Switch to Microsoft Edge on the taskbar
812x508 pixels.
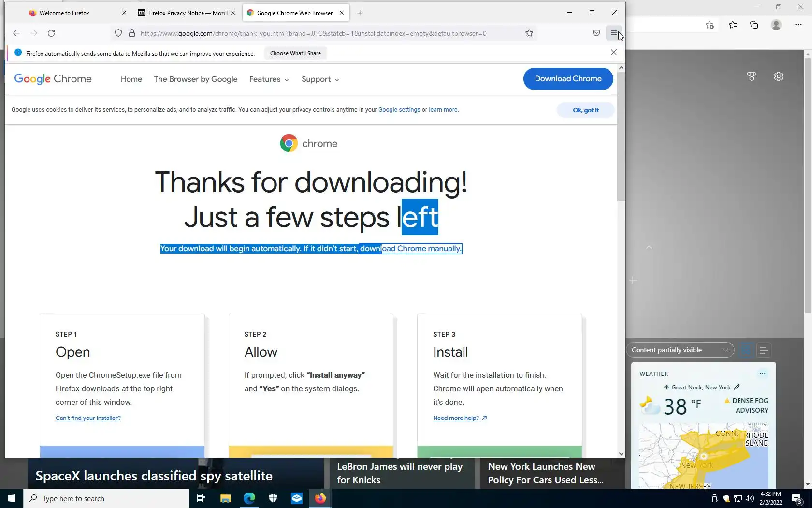point(249,498)
